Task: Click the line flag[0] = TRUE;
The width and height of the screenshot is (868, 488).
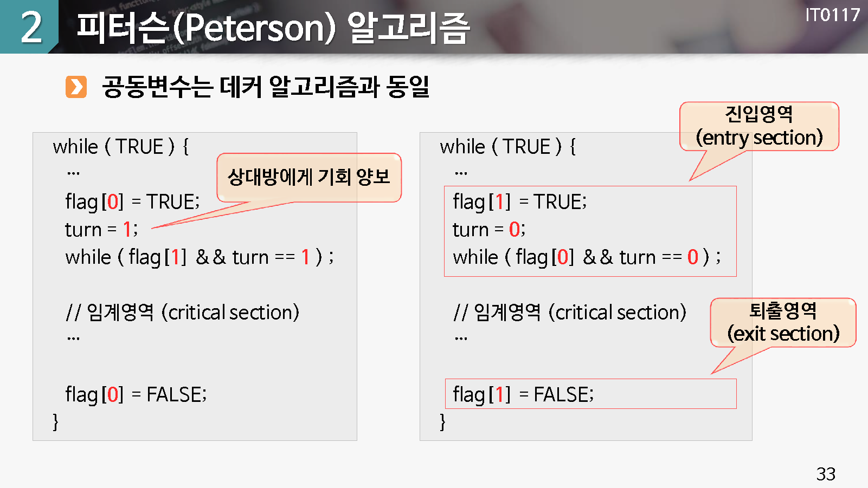Action: tap(132, 201)
